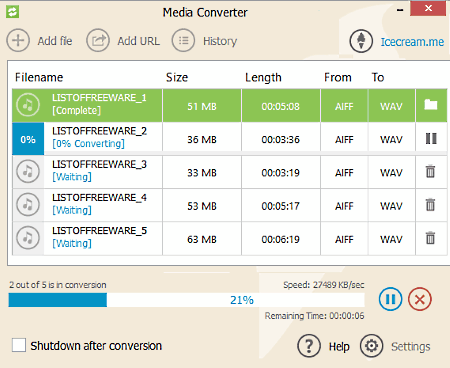This screenshot has height=368, width=450.
Task: Open the Add URL dialog
Action: (x=123, y=41)
